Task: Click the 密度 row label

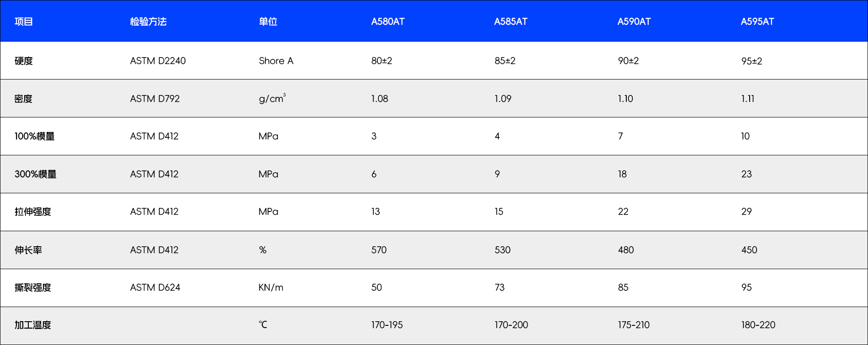Action: pos(24,99)
